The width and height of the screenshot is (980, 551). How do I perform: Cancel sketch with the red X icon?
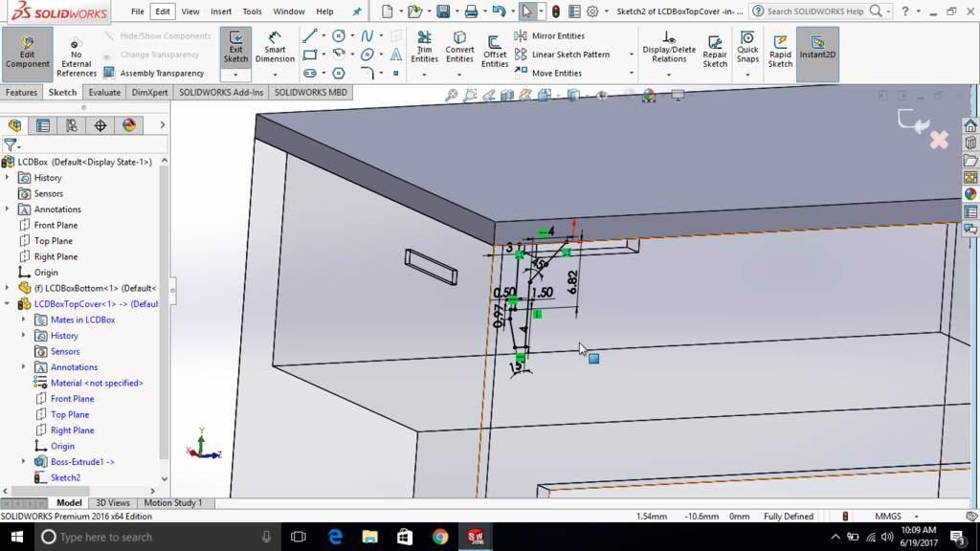point(939,140)
